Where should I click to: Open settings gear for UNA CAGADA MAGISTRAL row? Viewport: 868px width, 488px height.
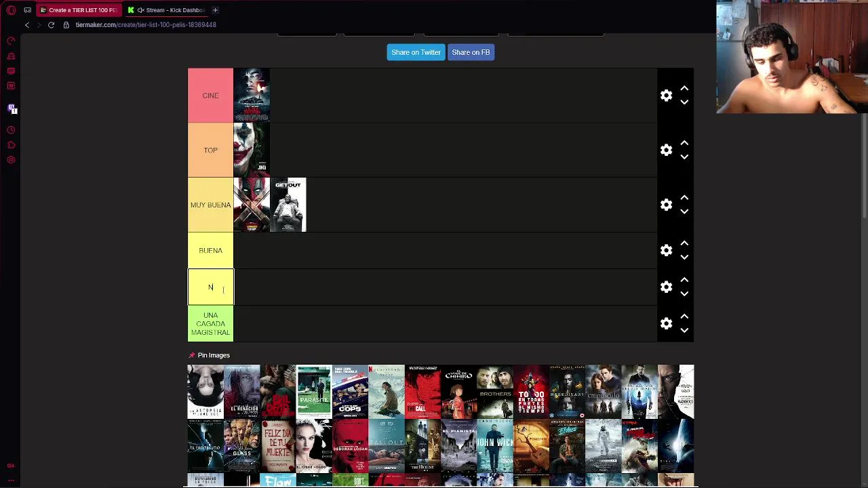click(x=666, y=324)
